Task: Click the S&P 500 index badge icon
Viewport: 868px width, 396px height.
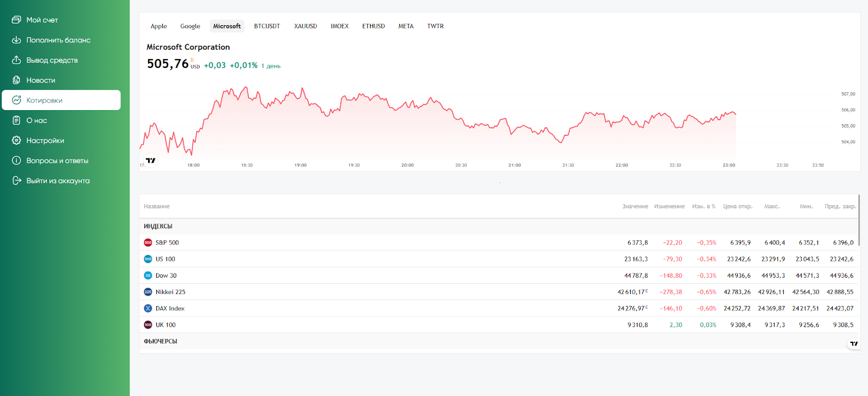Action: pos(148,243)
